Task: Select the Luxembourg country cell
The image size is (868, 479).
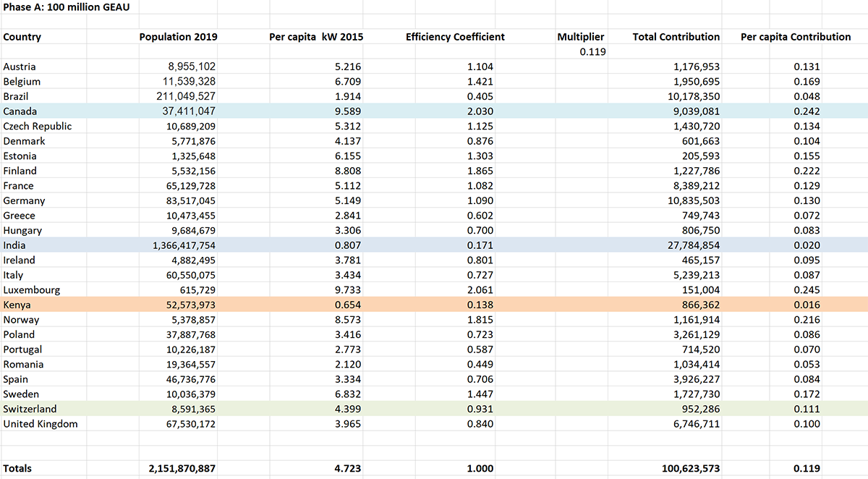Action: [31, 289]
